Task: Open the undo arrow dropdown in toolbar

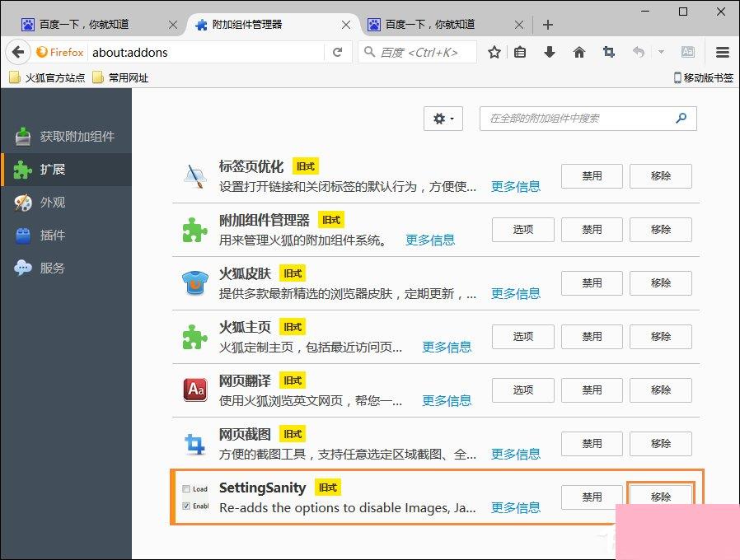Action: tap(661, 53)
